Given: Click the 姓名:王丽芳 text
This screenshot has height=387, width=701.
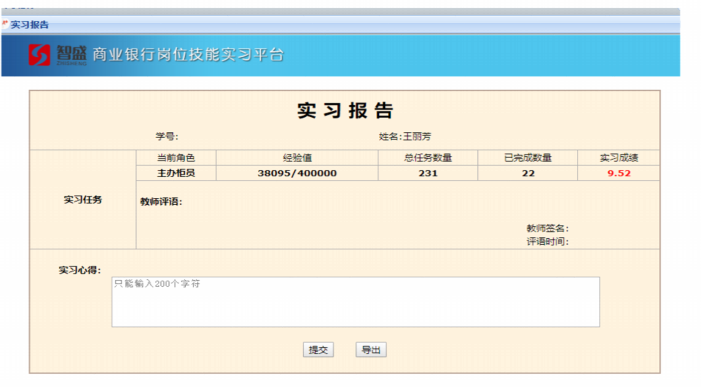Looking at the screenshot, I should pyautogui.click(x=405, y=136).
